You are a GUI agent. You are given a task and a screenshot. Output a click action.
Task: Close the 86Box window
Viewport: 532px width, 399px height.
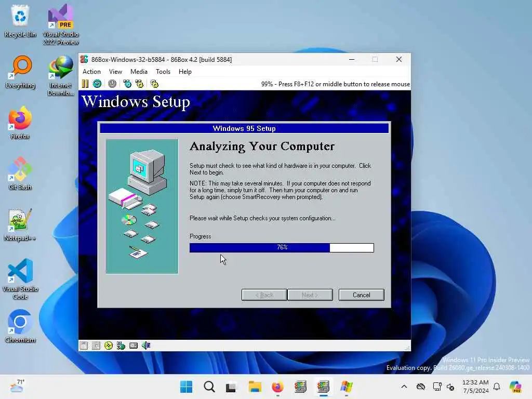(x=399, y=59)
